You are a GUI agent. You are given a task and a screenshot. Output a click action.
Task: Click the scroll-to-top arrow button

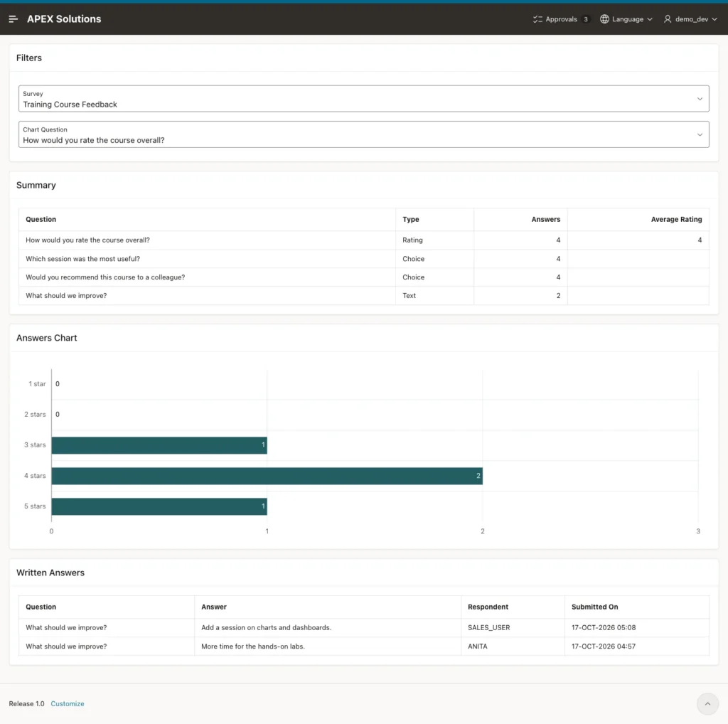click(x=707, y=703)
